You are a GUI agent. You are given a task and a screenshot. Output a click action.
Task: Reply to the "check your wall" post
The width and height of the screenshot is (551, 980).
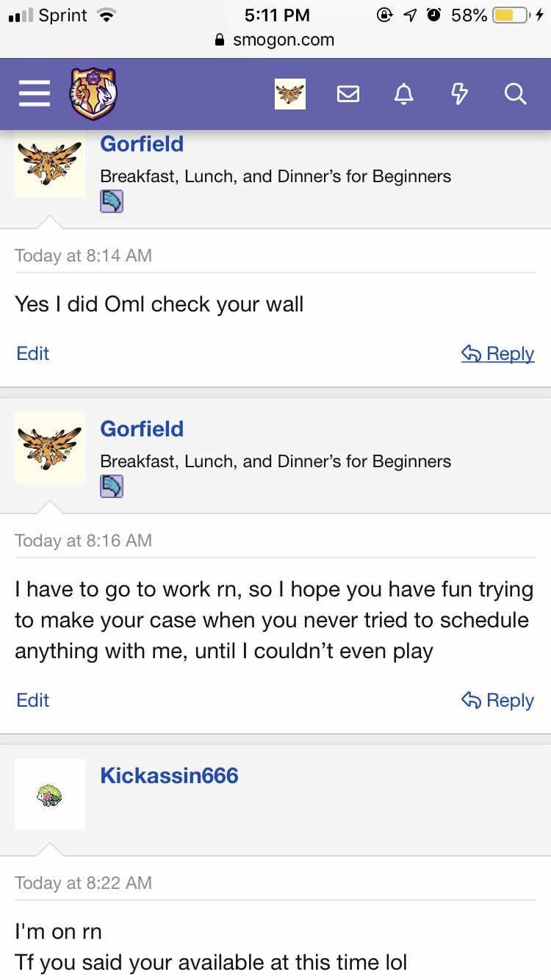pos(498,353)
